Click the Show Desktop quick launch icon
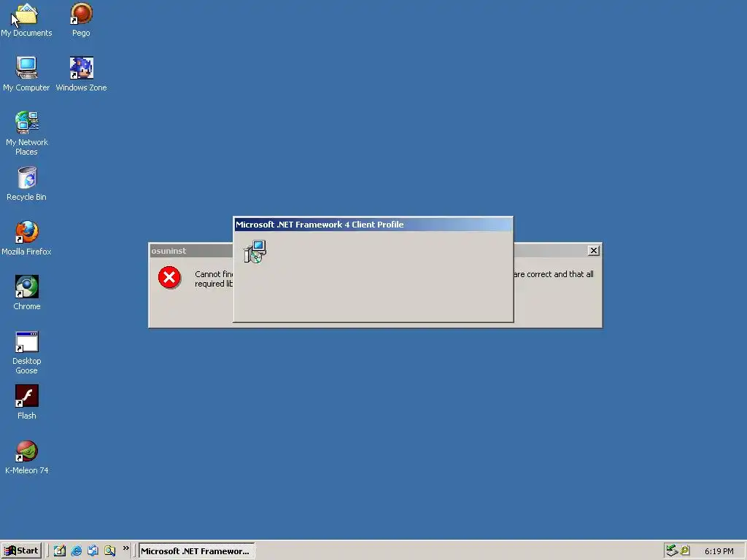This screenshot has width=747, height=560. point(60,551)
